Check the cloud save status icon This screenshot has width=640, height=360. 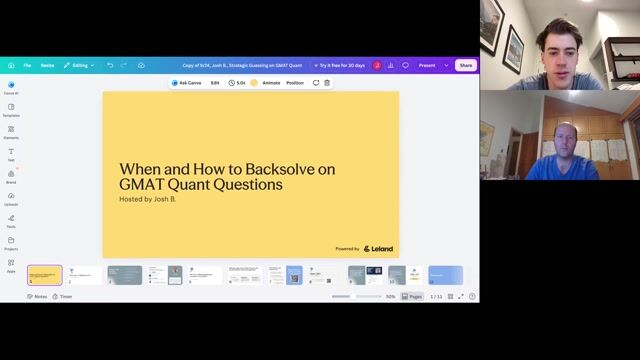pos(141,65)
